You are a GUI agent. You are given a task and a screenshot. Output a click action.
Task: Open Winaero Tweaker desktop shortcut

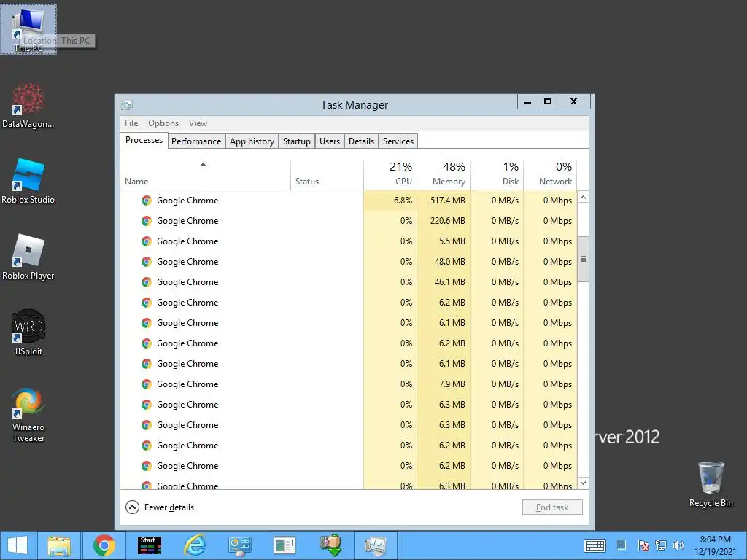point(28,415)
